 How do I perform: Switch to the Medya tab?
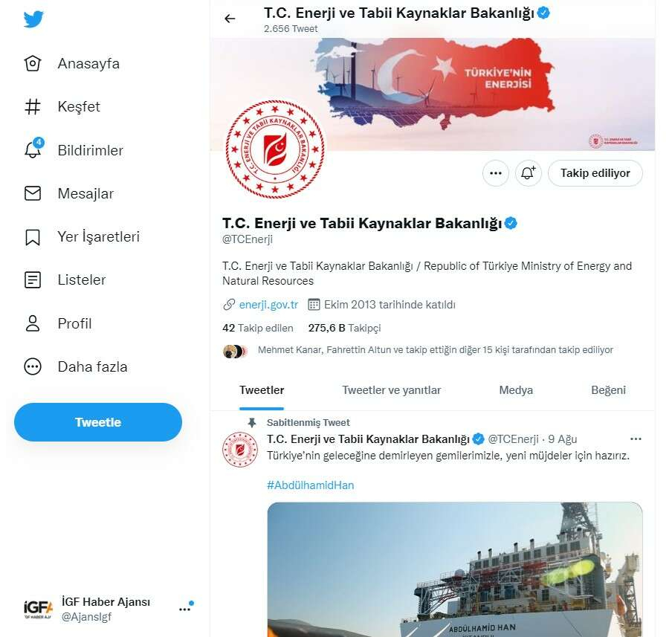point(516,390)
